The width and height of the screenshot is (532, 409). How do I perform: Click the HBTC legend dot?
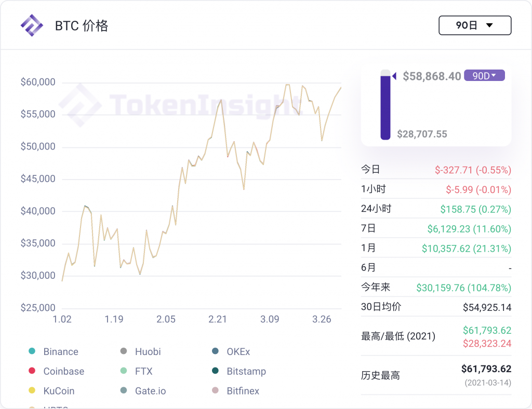point(33,407)
